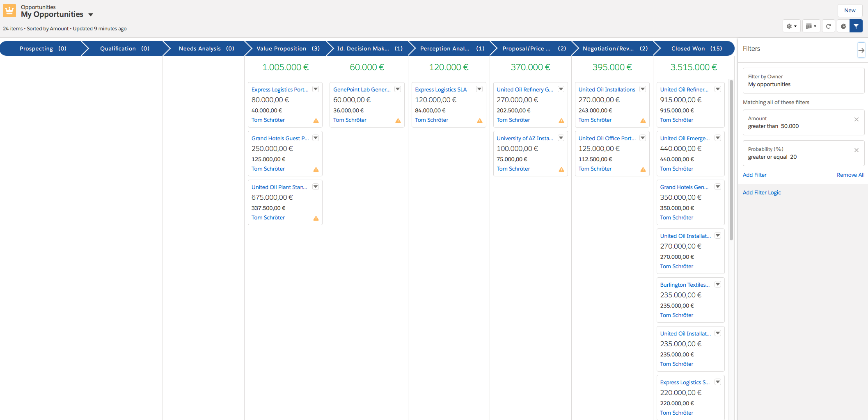This screenshot has height=420, width=868.
Task: Open the United Oil Office Port... opportunity
Action: 607,139
